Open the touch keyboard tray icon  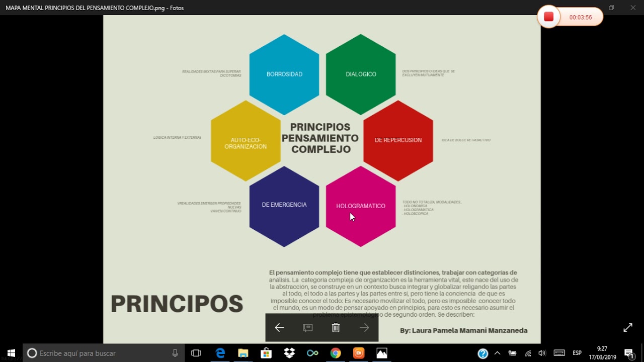559,353
